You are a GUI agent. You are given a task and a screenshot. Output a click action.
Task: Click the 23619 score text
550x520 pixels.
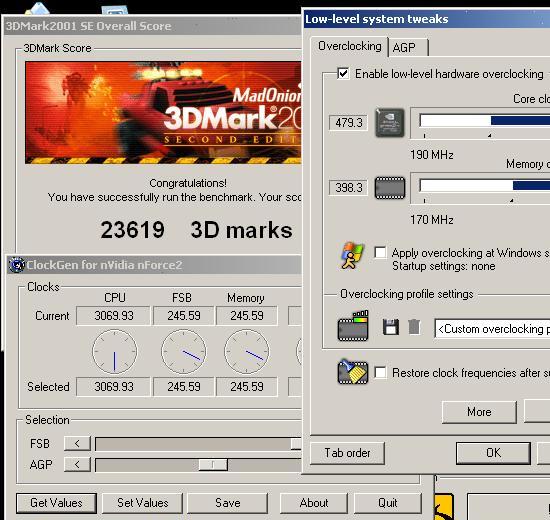[133, 230]
